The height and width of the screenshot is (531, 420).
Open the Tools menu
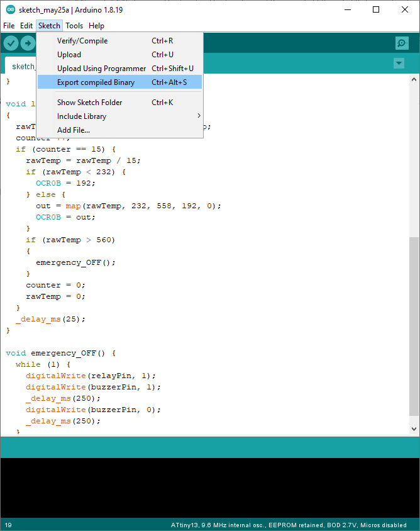click(x=74, y=26)
